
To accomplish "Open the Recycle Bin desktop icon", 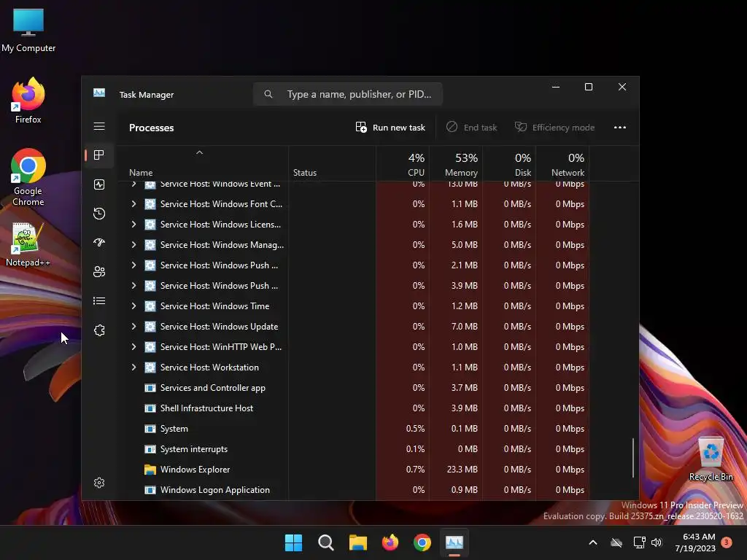I will coord(711,459).
